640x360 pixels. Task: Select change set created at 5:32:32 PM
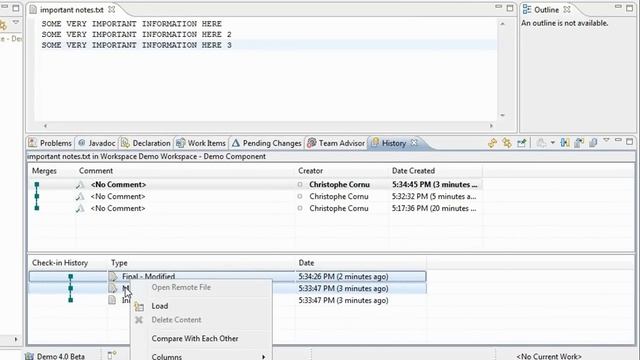(x=255, y=196)
